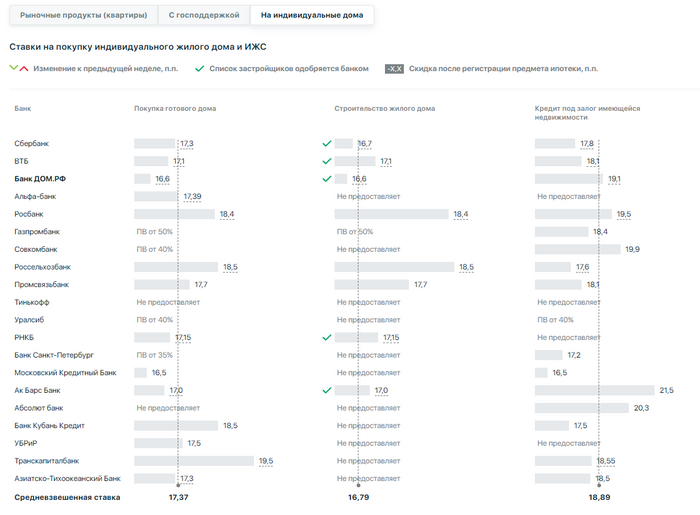
Task: Click the green checkmark in Ак Барс Банк's row
Action: (x=326, y=390)
